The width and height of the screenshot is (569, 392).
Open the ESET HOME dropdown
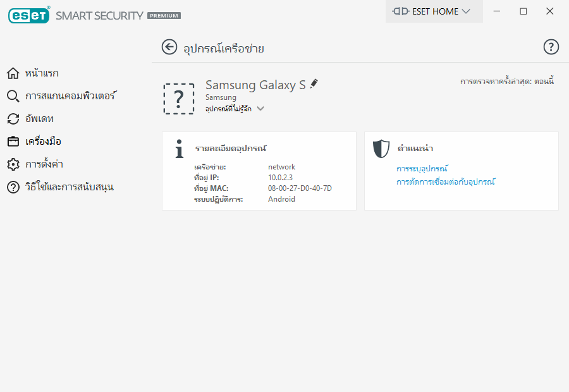pos(434,11)
